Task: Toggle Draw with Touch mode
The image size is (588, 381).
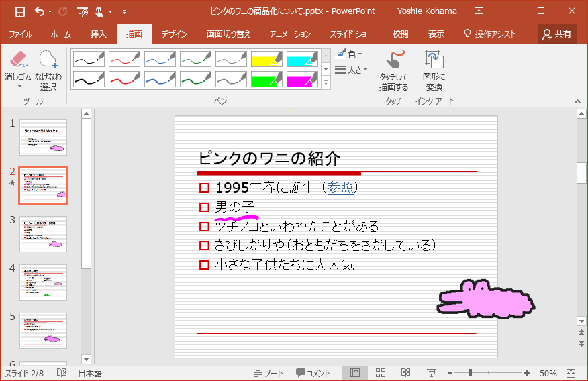Action: pos(394,70)
